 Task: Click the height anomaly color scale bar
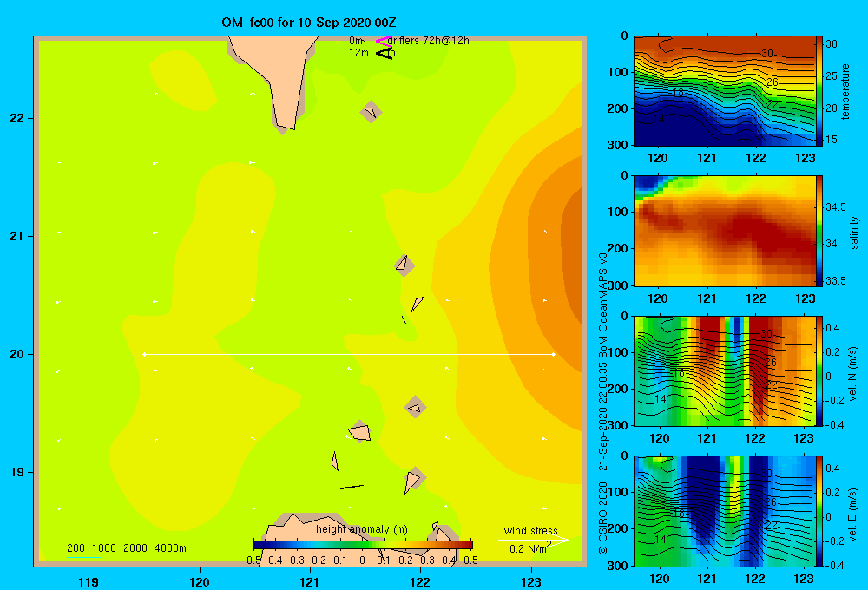(x=363, y=545)
